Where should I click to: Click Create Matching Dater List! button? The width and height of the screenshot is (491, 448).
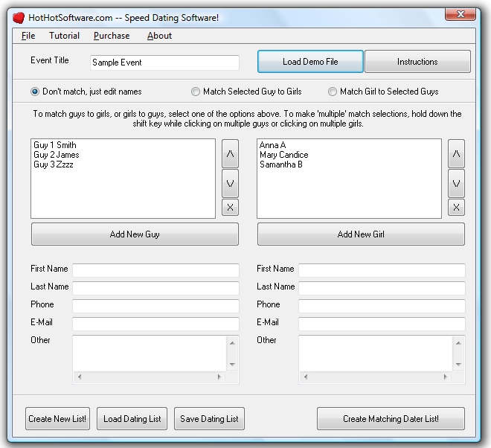coord(391,419)
